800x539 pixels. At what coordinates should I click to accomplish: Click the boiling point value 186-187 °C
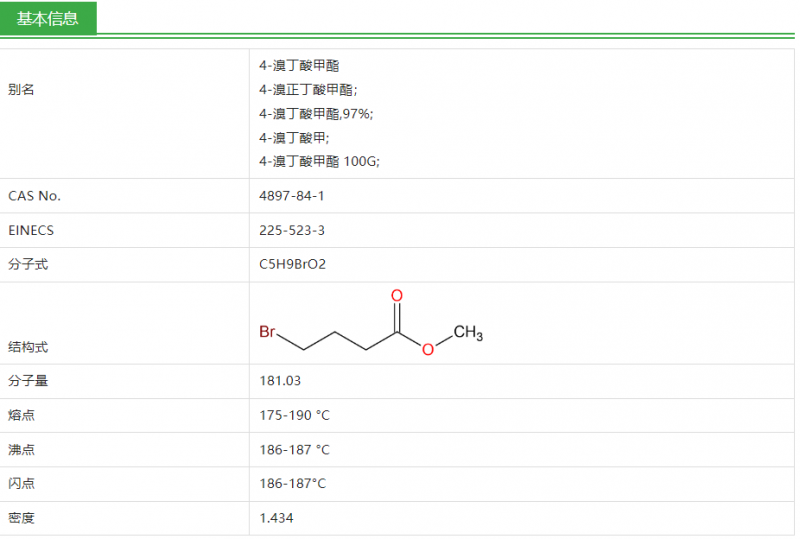pyautogui.click(x=294, y=450)
